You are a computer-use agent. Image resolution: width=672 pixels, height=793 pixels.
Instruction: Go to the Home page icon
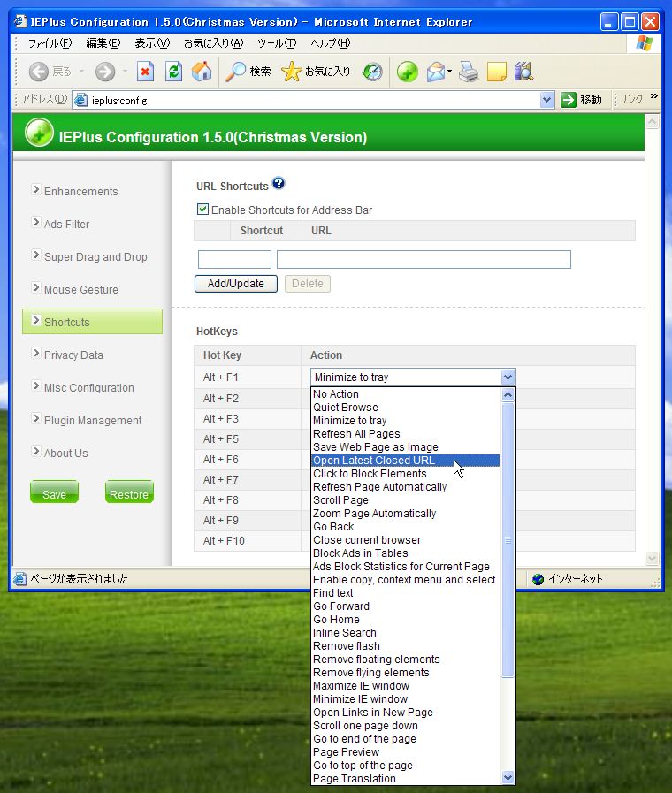coord(202,72)
